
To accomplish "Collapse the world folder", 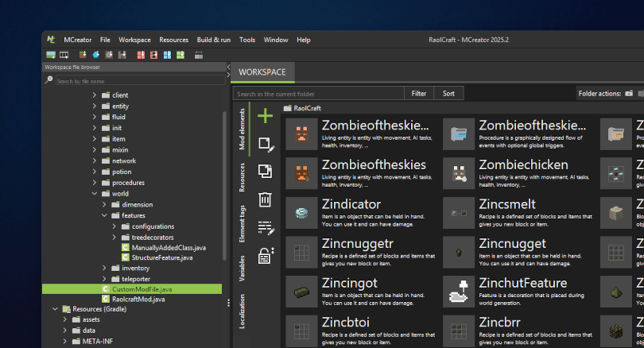I will point(95,193).
